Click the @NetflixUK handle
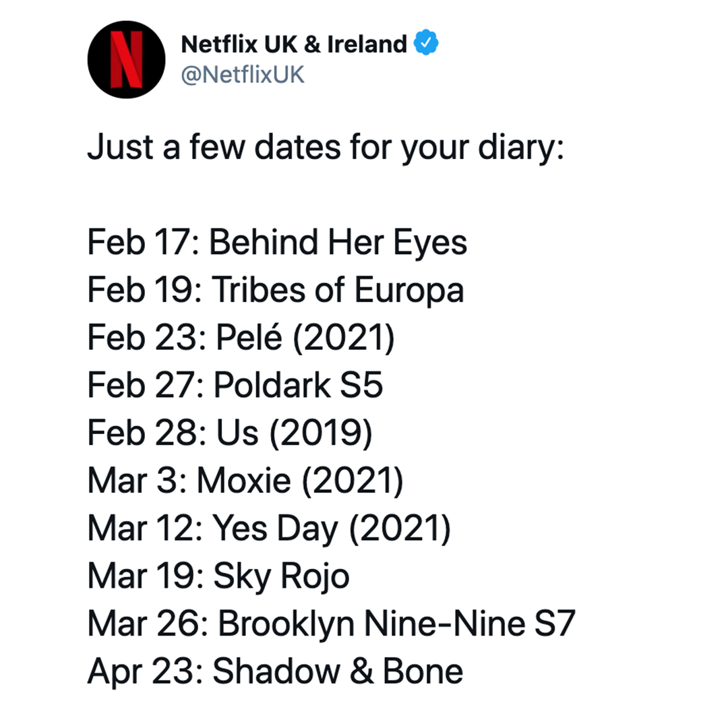The height and width of the screenshot is (728, 728). click(x=243, y=75)
